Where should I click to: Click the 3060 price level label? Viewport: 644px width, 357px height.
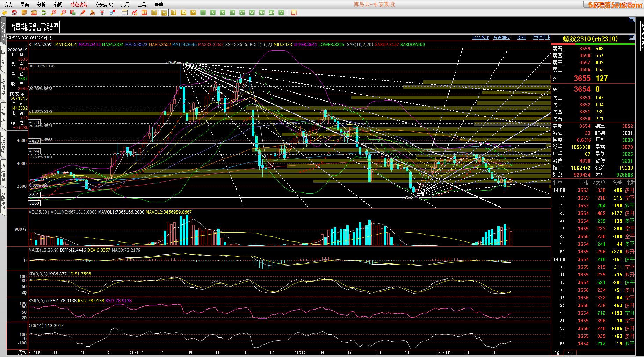click(x=34, y=203)
